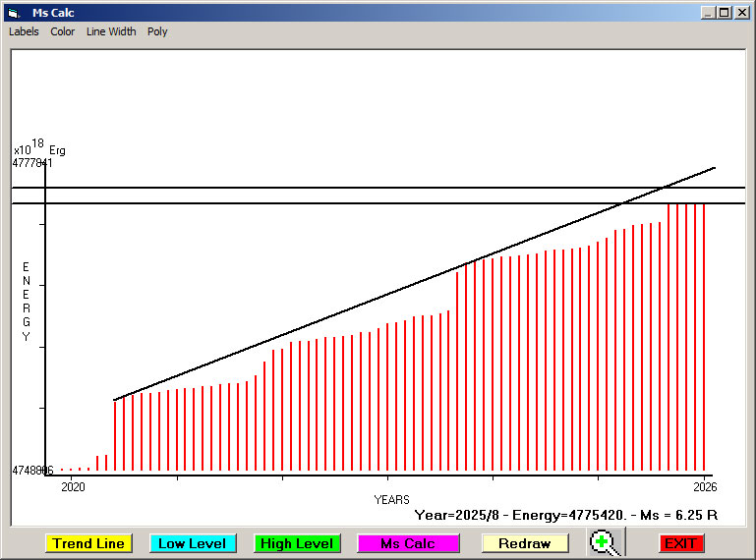Click the Year=2025/8 energy status readout
Image resolution: width=756 pixels, height=560 pixels.
point(565,515)
